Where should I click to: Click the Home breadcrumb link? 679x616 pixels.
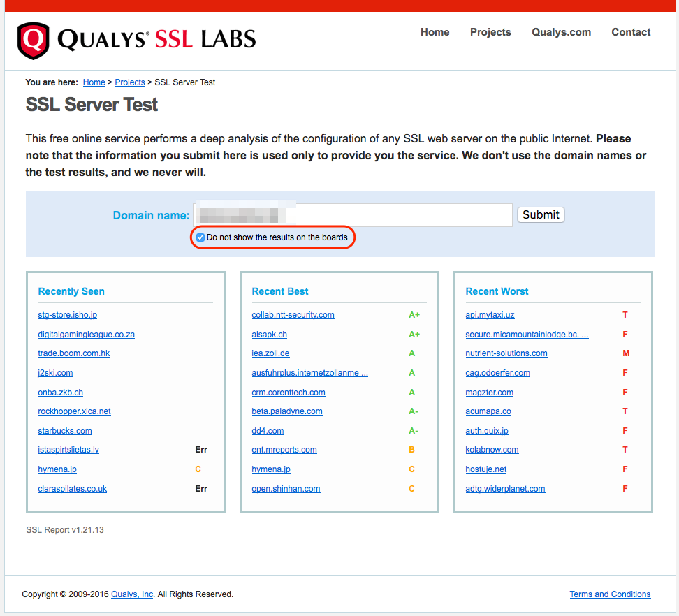coord(94,82)
